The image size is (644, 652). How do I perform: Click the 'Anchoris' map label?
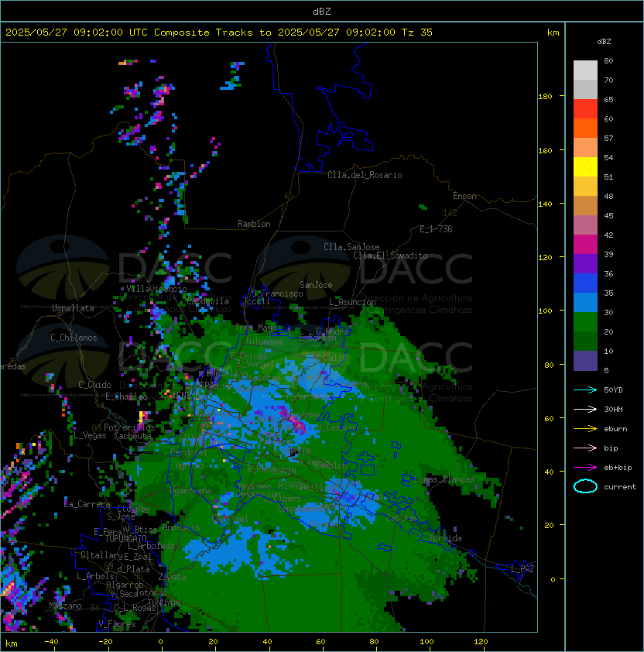181,528
